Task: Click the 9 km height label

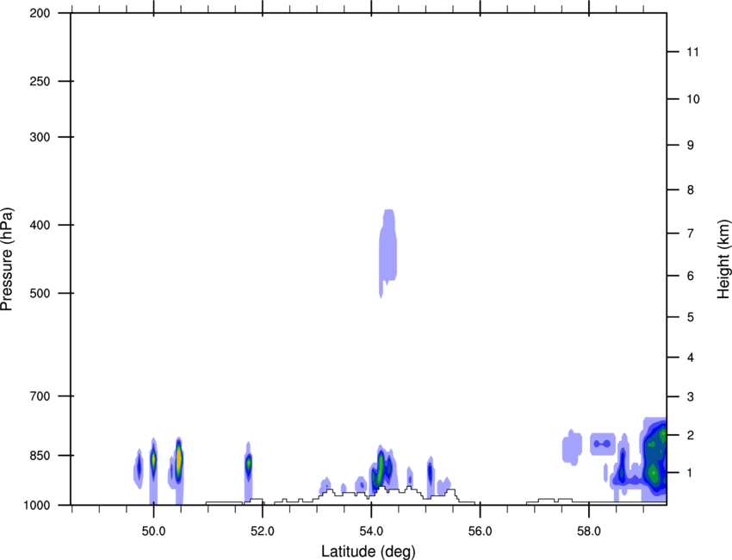Action: 691,146
